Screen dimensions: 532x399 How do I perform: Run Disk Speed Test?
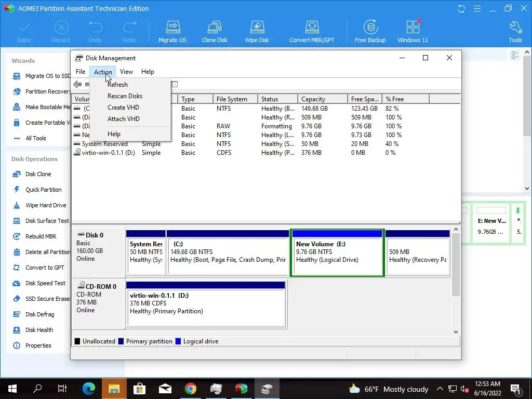click(x=39, y=283)
